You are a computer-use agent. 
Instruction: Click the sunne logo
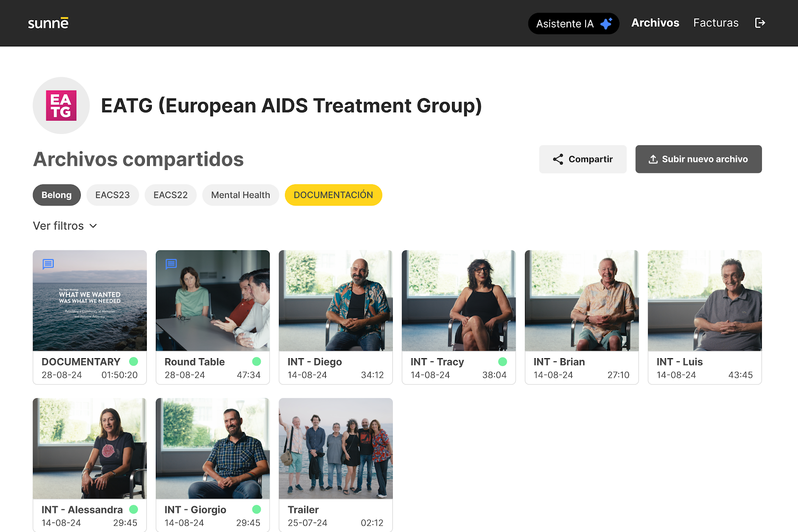(48, 23)
